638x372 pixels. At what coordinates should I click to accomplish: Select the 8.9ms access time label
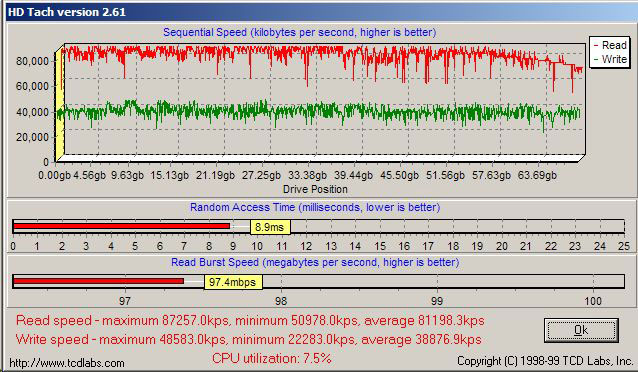[x=270, y=227]
